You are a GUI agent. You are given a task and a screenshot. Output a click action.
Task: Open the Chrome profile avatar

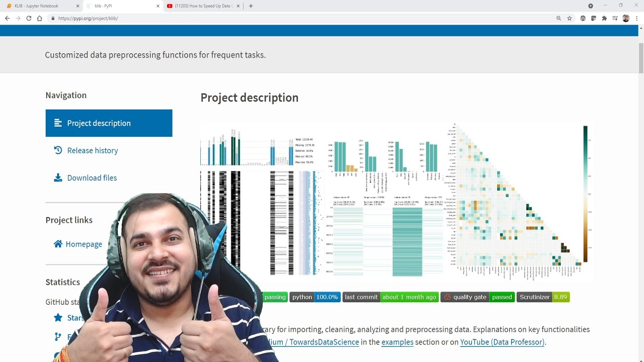(626, 18)
